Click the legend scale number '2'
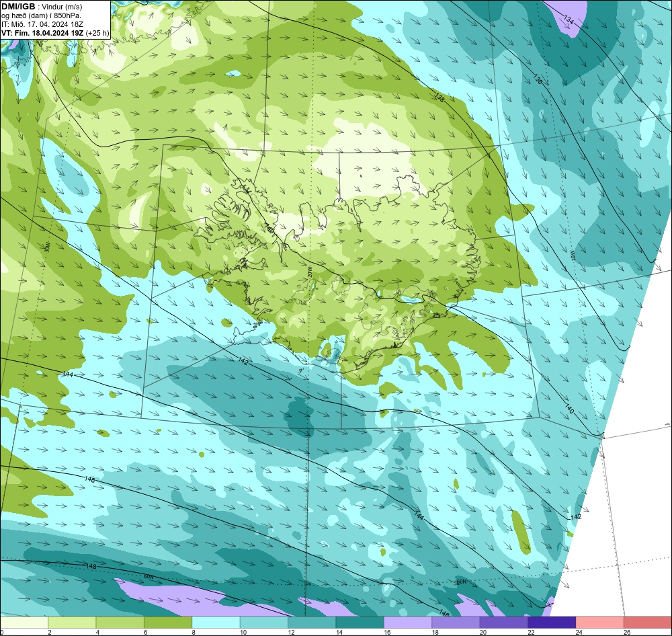Image resolution: width=672 pixels, height=636 pixels. tap(49, 632)
